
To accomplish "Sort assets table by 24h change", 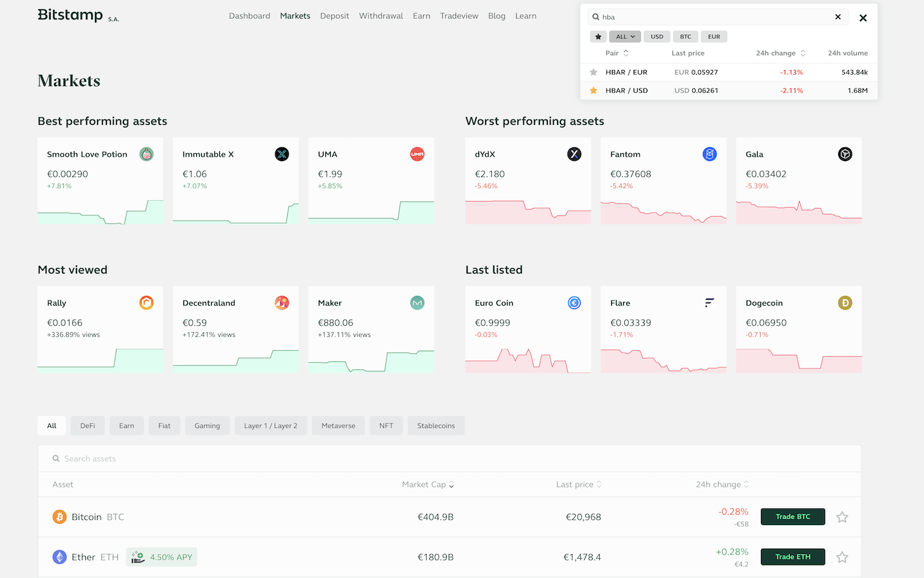I will tap(723, 485).
